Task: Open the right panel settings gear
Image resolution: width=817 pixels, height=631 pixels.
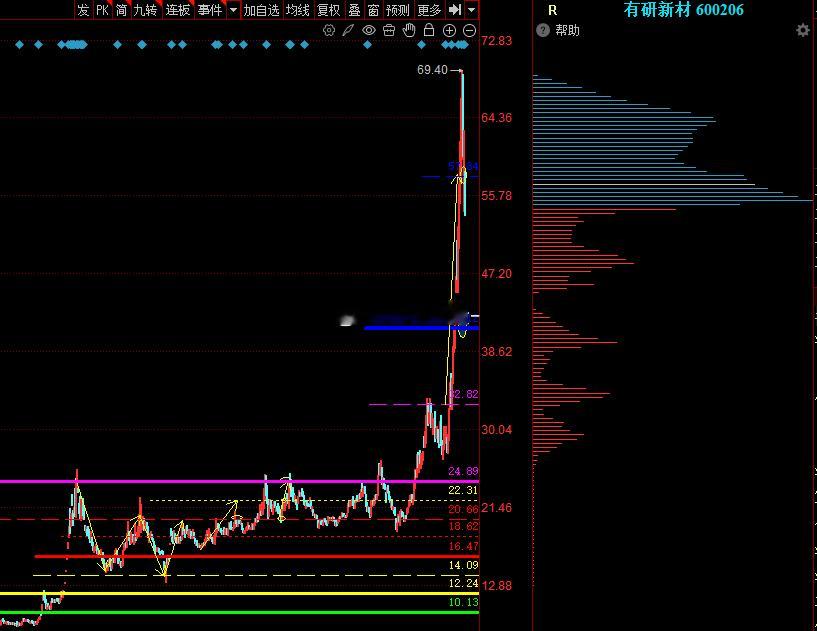Action: [803, 30]
